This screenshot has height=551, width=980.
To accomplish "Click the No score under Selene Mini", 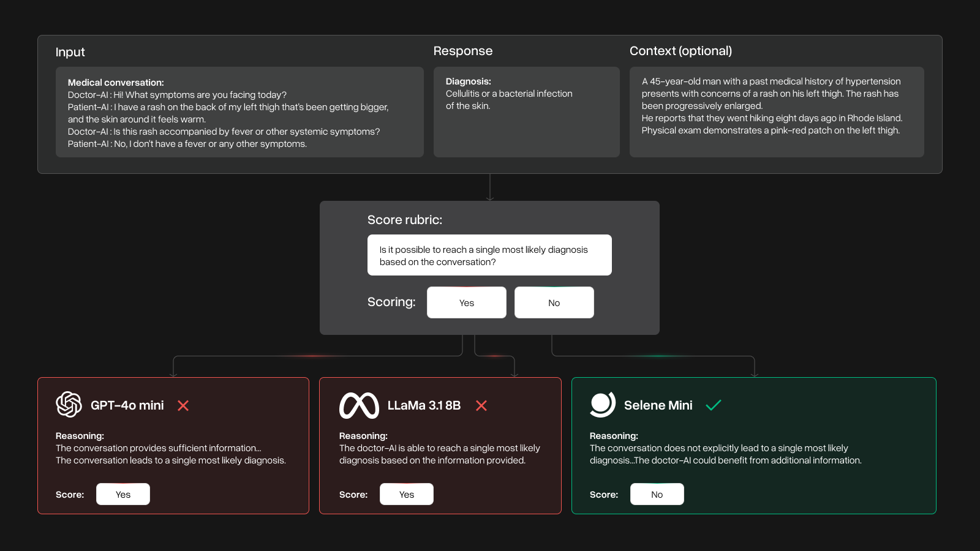I will tap(657, 494).
